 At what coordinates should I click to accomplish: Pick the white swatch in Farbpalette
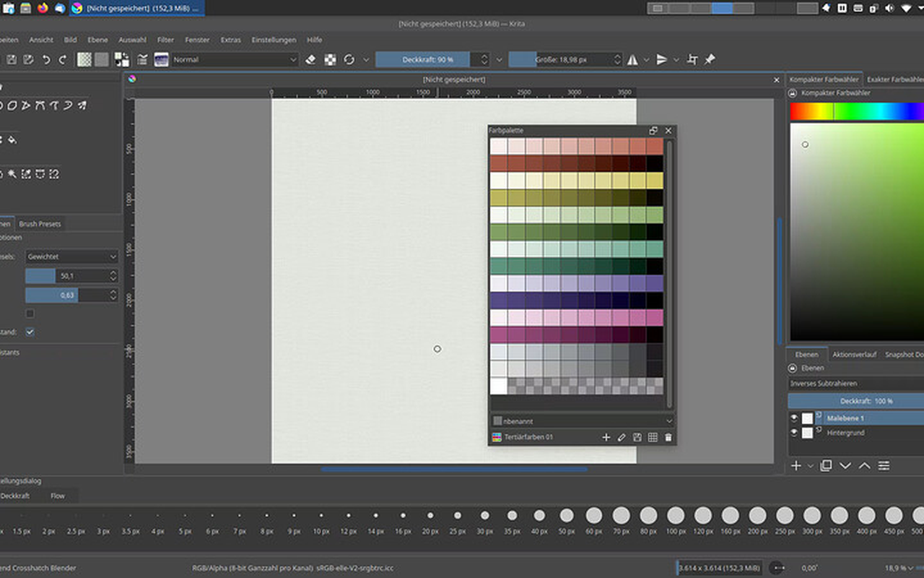point(498,386)
